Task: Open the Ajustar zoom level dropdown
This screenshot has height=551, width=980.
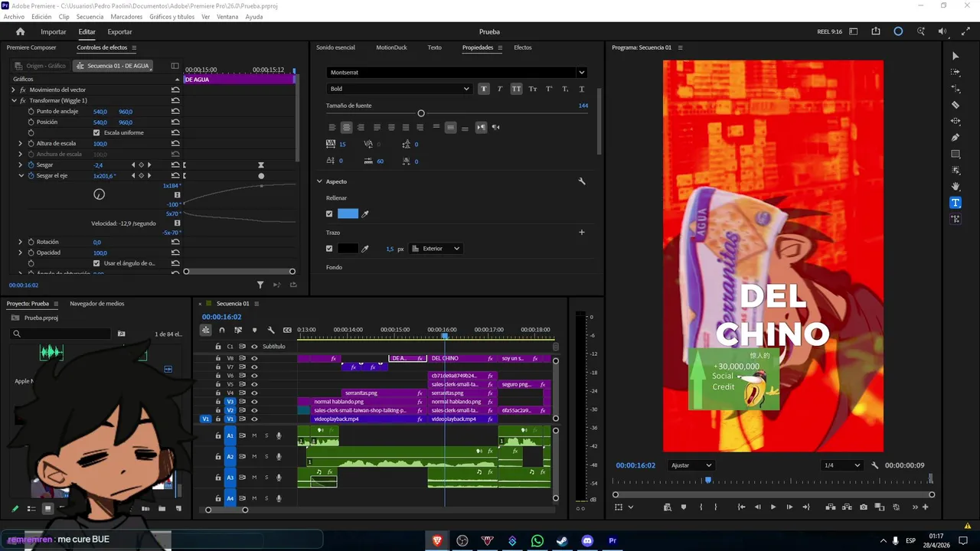Action: (x=691, y=465)
